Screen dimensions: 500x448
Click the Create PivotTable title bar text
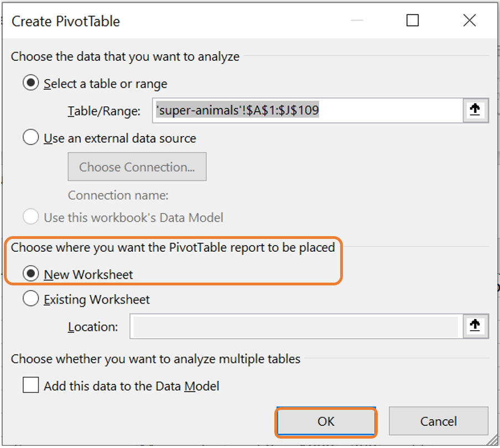pyautogui.click(x=66, y=22)
